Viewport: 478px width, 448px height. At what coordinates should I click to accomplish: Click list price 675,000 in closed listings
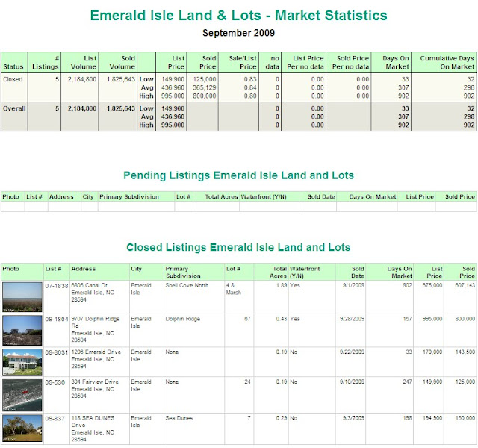tap(432, 285)
